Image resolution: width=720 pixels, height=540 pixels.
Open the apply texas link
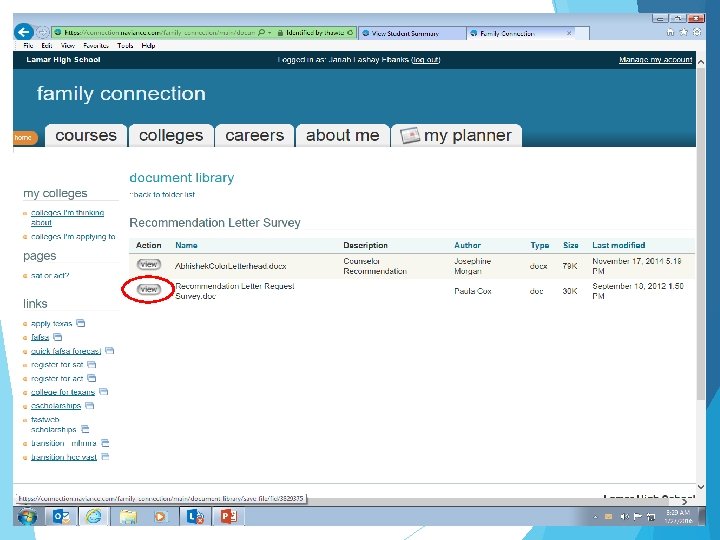51,323
